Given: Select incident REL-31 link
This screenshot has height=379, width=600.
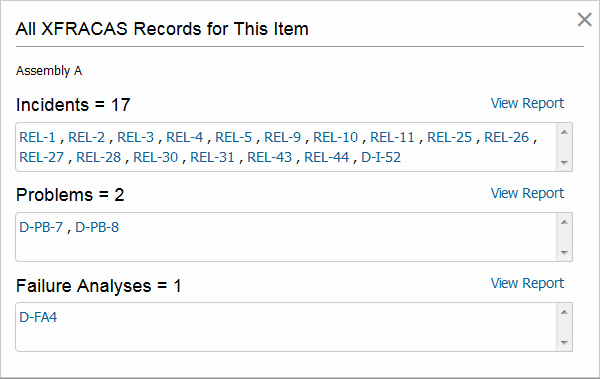Looking at the screenshot, I should 212,157.
